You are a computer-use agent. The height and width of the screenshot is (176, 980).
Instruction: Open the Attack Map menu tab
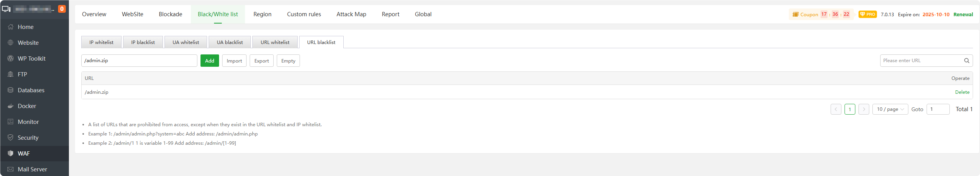tap(351, 14)
